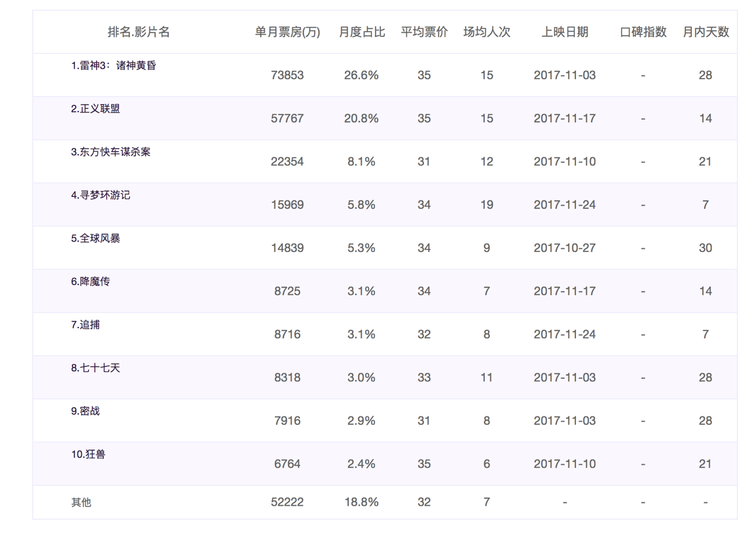Click the percentage 18.8% in the 其他 row
756x533 pixels.
click(x=361, y=502)
